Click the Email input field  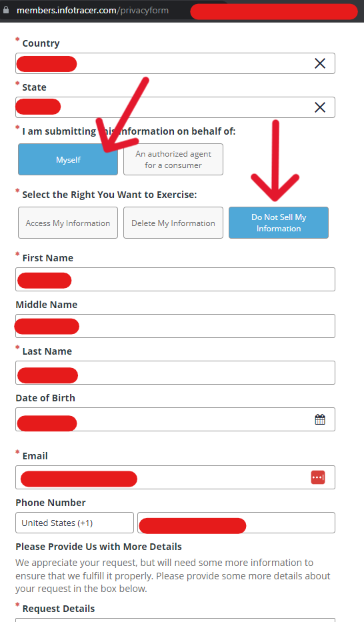click(x=175, y=477)
